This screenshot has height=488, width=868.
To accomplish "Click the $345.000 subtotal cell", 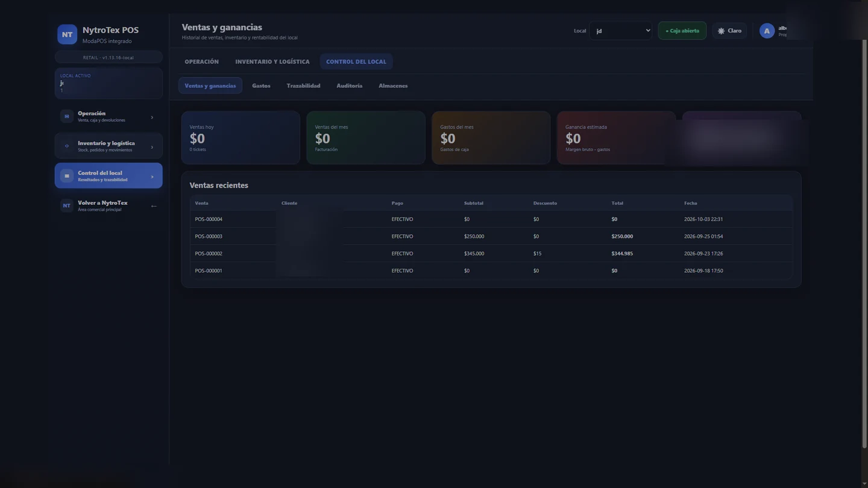I will 474,254.
